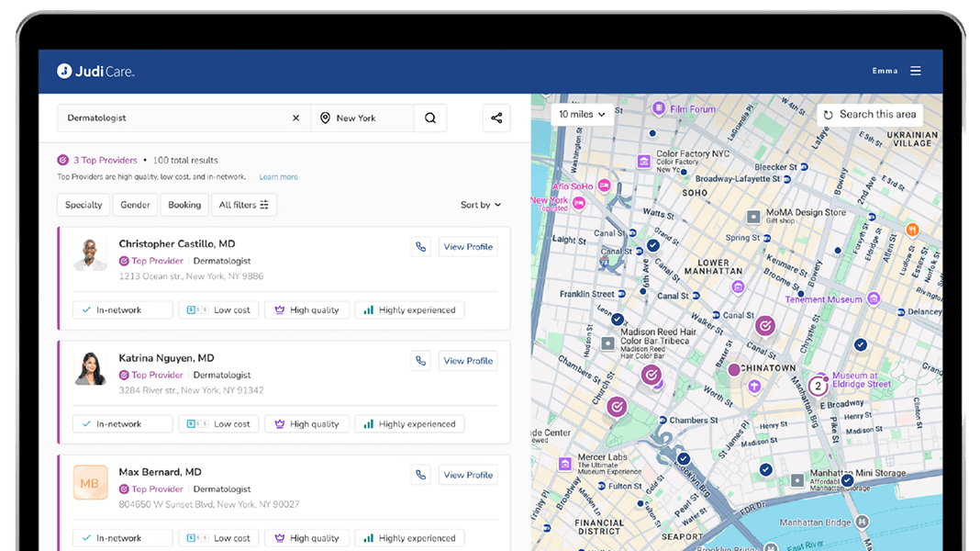Click the location pin icon
980x551 pixels.
click(325, 118)
